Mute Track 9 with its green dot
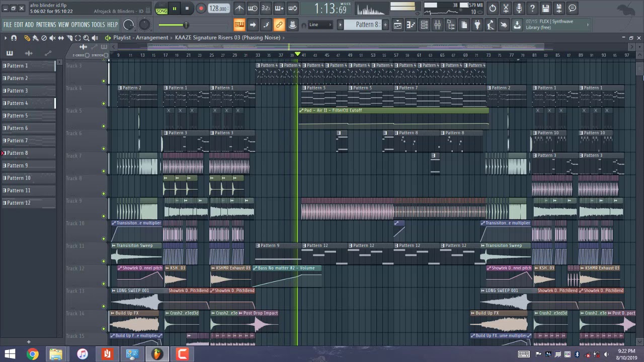 [x=104, y=216]
